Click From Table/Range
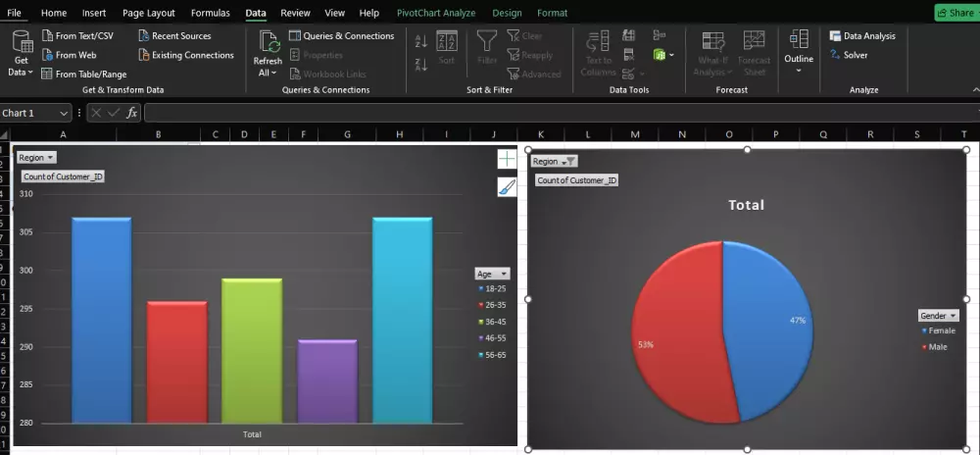This screenshot has height=455, width=980. point(83,74)
